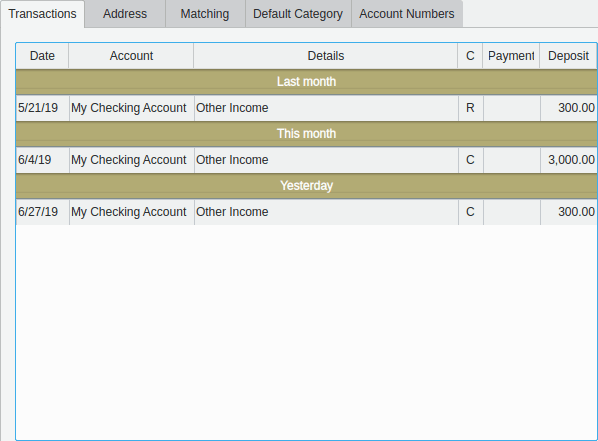Open the Account Numbers tab

pyautogui.click(x=407, y=14)
